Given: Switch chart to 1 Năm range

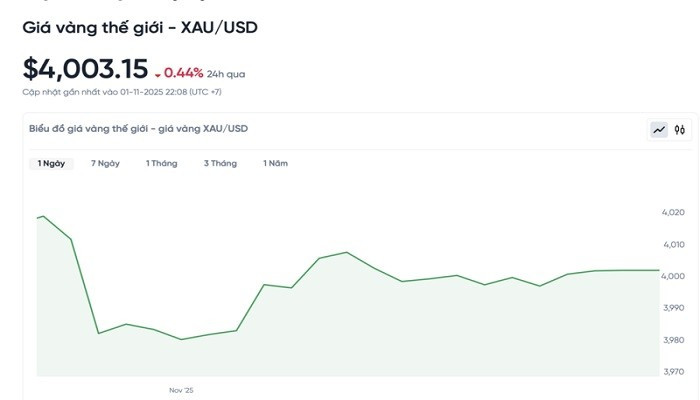Looking at the screenshot, I should 275,163.
